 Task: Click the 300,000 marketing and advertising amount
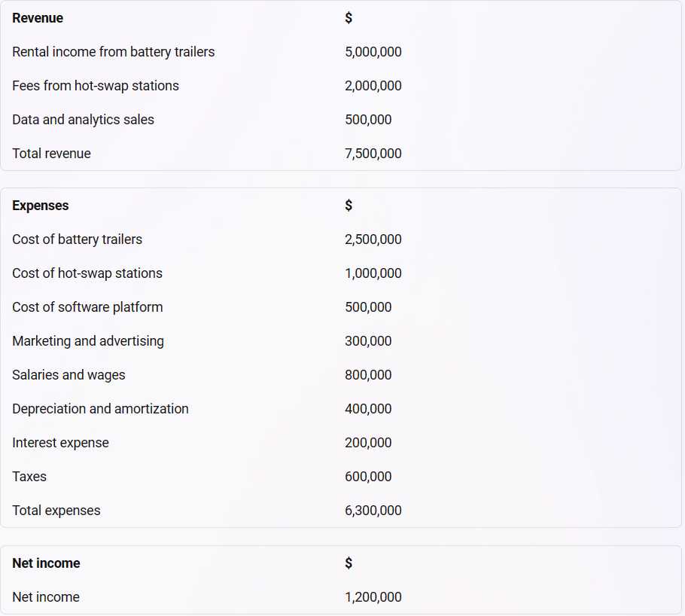pos(368,341)
